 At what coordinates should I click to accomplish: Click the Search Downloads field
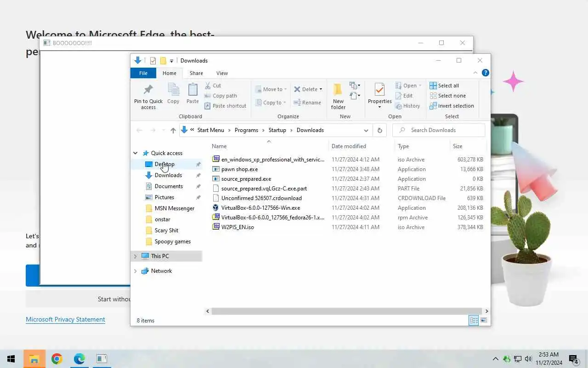coord(439,130)
